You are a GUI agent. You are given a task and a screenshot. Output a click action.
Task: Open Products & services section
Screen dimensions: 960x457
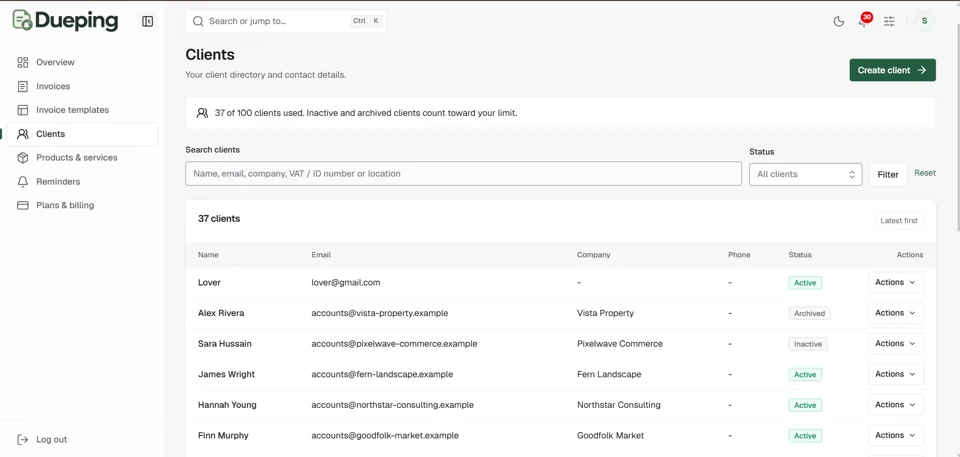[82, 157]
